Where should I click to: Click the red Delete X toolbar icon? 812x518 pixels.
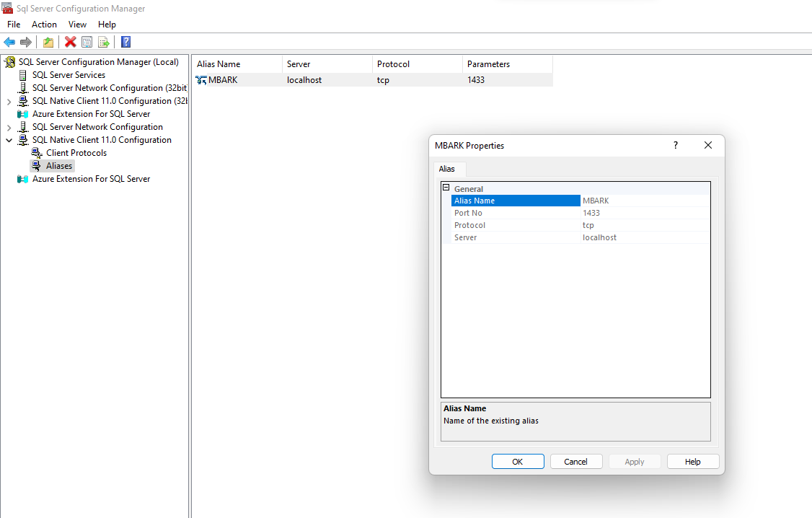click(x=71, y=42)
